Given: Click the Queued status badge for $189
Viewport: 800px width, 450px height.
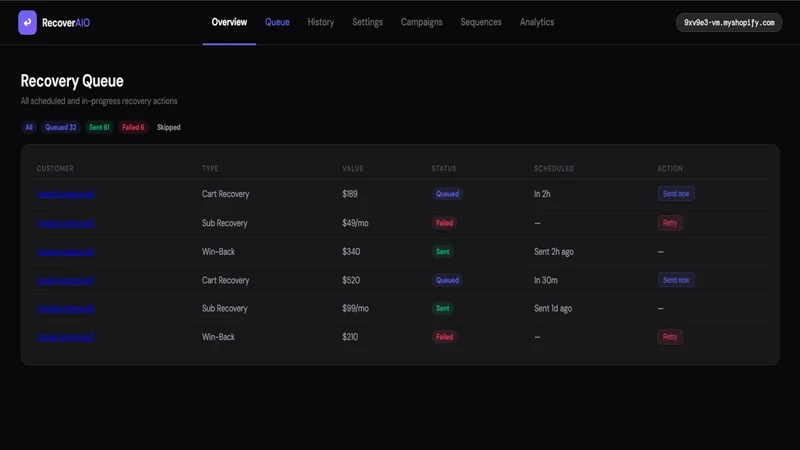Looking at the screenshot, I should (x=447, y=194).
